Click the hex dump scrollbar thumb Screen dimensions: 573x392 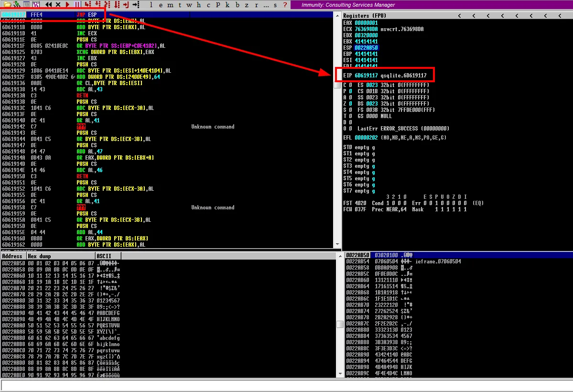click(x=339, y=324)
